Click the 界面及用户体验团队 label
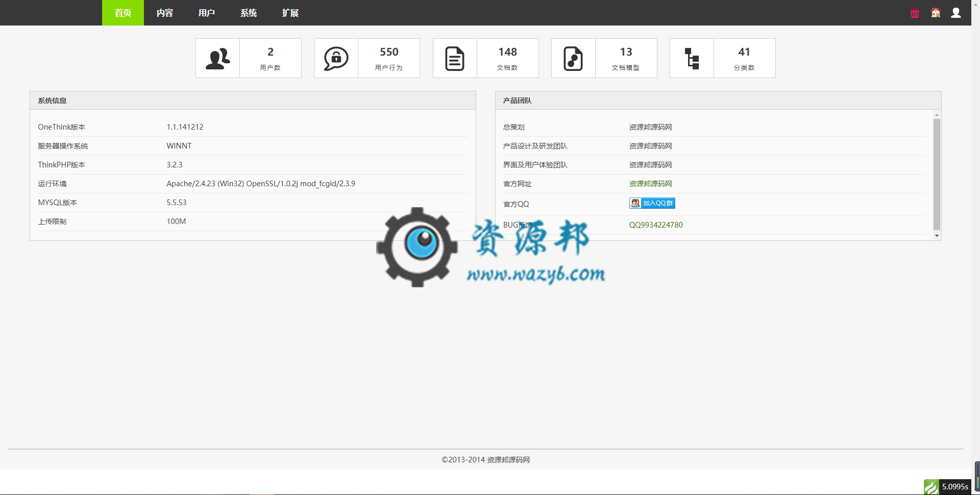980x495 pixels. (x=535, y=165)
